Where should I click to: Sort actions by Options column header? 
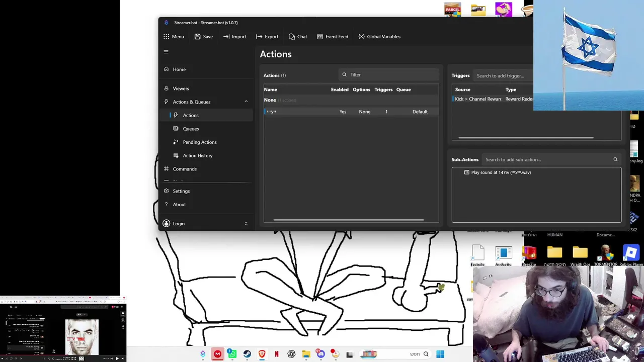[361, 89]
